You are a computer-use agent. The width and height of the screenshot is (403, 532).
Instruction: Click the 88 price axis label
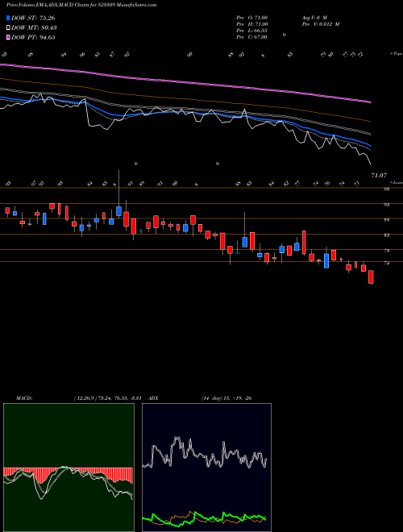(x=386, y=220)
